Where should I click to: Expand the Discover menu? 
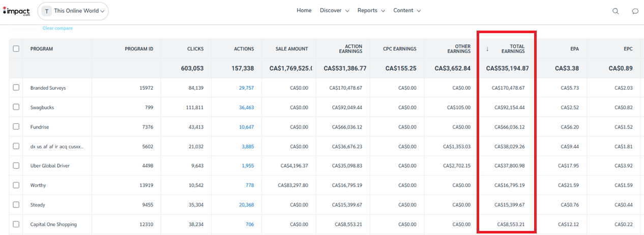coord(334,11)
